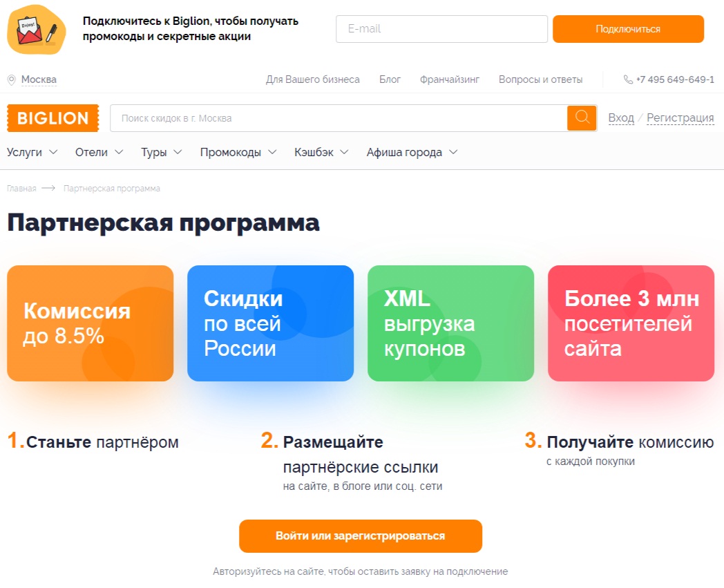Click the green XML выгрузка купонов card
The image size is (724, 588).
pos(450,323)
